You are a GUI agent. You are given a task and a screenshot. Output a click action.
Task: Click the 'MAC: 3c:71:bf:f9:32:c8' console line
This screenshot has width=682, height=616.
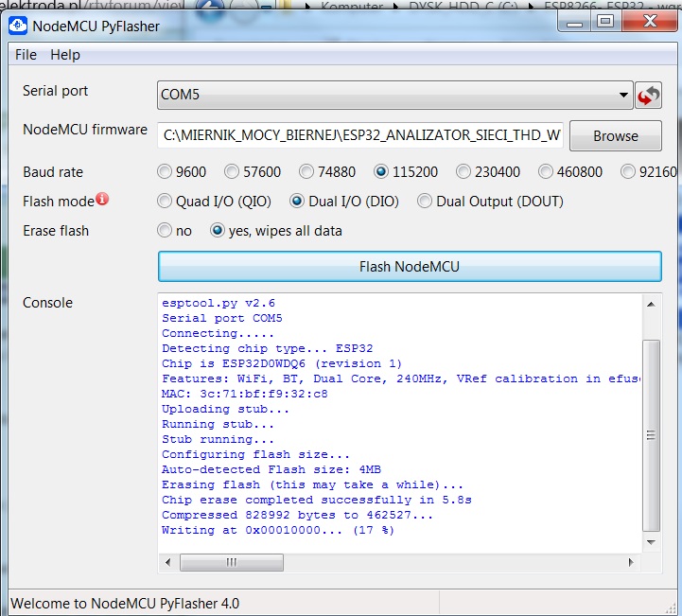tap(245, 394)
